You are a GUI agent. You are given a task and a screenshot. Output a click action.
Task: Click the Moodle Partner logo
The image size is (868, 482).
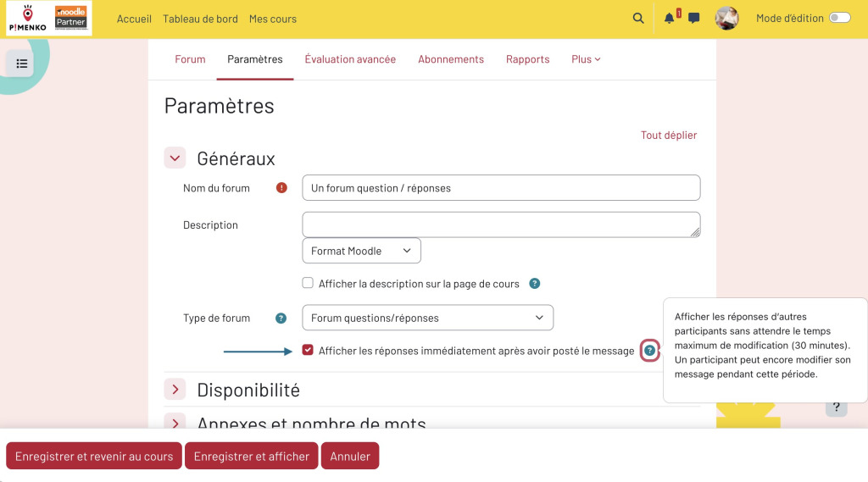71,19
